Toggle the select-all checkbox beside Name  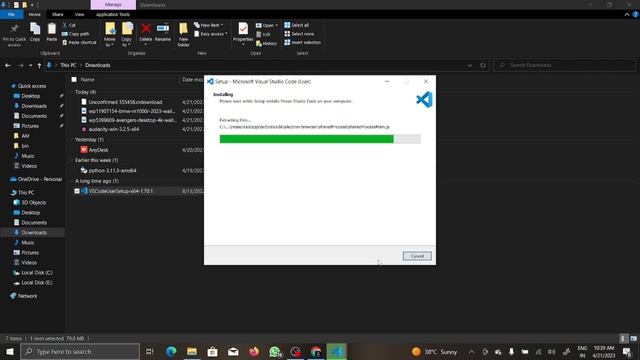pos(74,80)
